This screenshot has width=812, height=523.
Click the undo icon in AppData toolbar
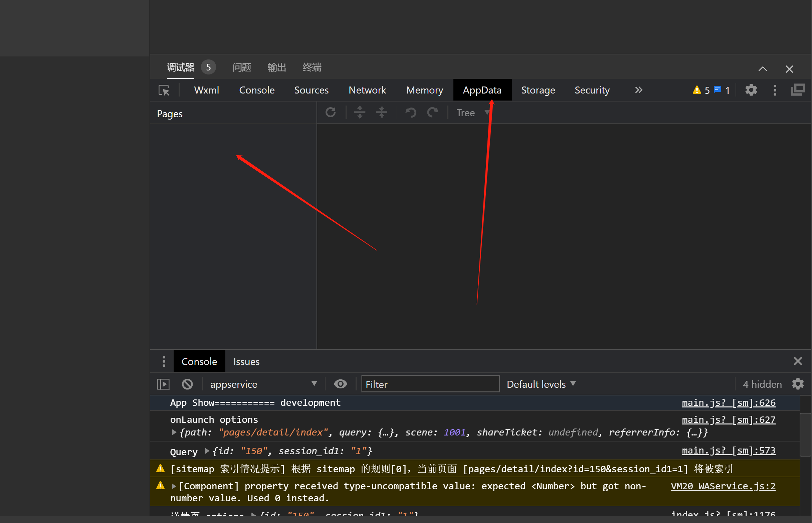[x=411, y=113]
